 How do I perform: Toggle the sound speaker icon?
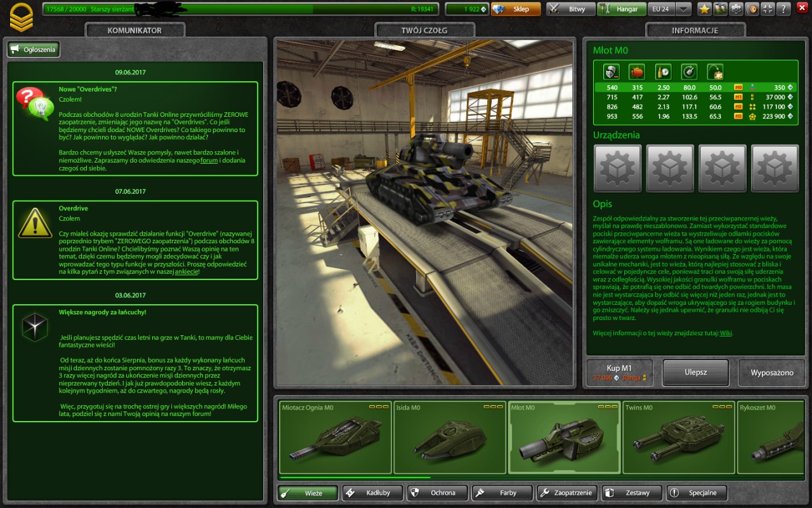coord(752,9)
